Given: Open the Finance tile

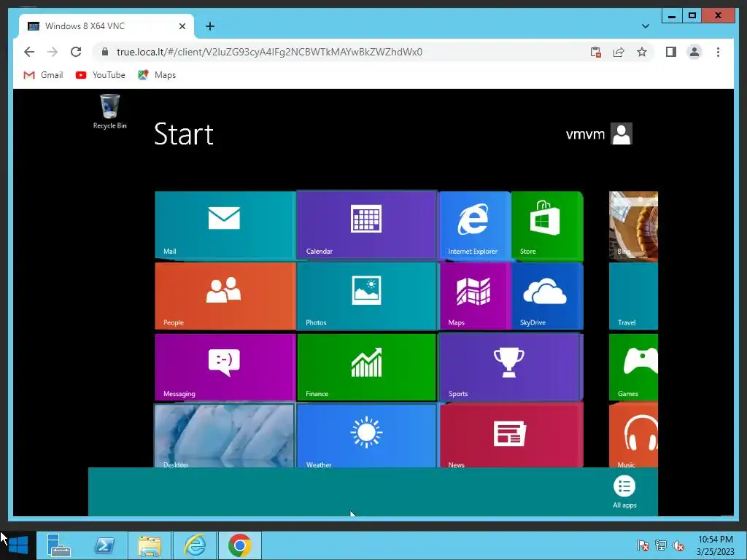Looking at the screenshot, I should [x=366, y=367].
